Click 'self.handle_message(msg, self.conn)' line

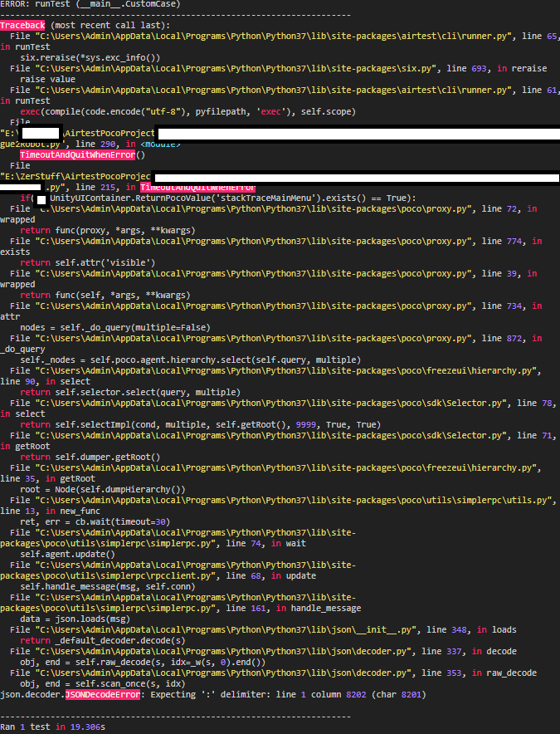click(108, 586)
